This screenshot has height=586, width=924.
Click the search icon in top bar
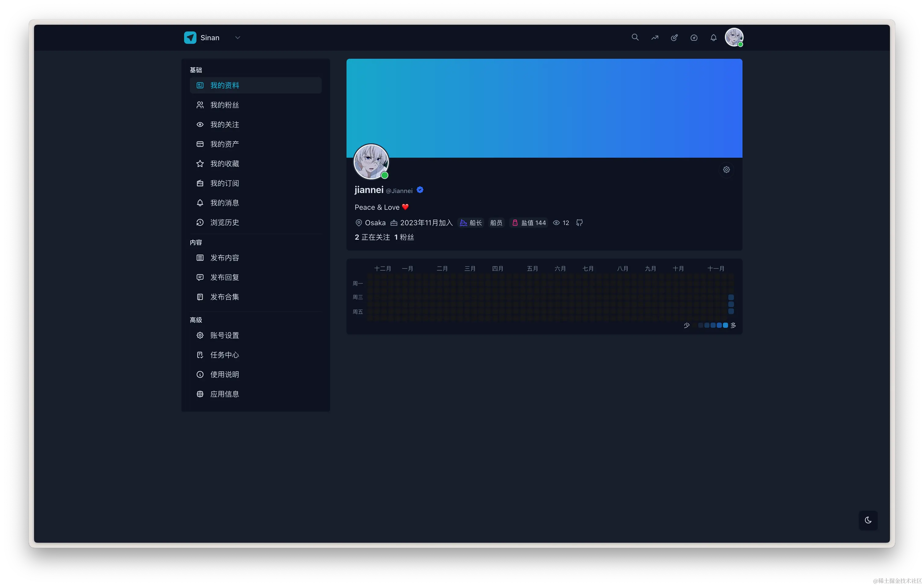coord(635,38)
